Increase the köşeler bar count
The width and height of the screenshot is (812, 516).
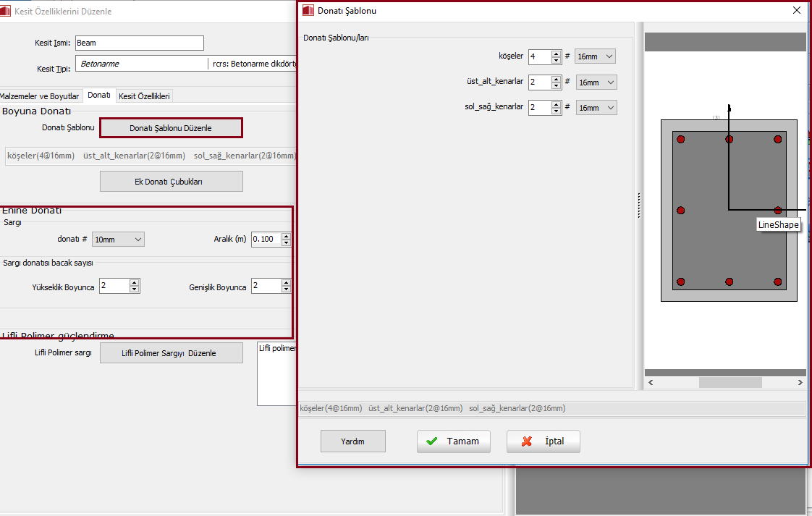pos(556,54)
